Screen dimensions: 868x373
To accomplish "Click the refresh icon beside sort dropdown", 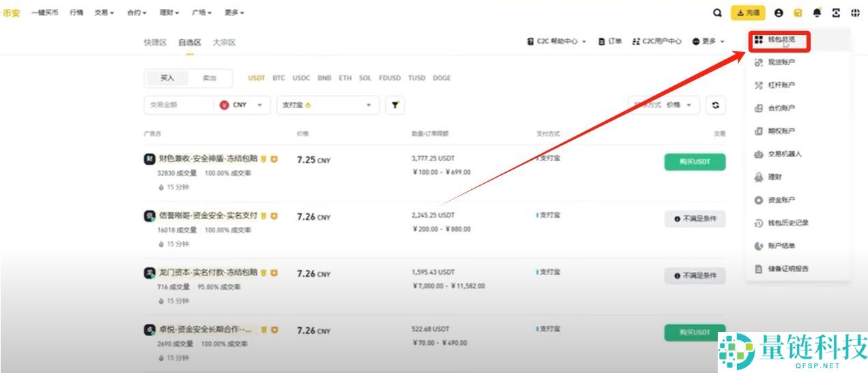I will click(x=715, y=105).
